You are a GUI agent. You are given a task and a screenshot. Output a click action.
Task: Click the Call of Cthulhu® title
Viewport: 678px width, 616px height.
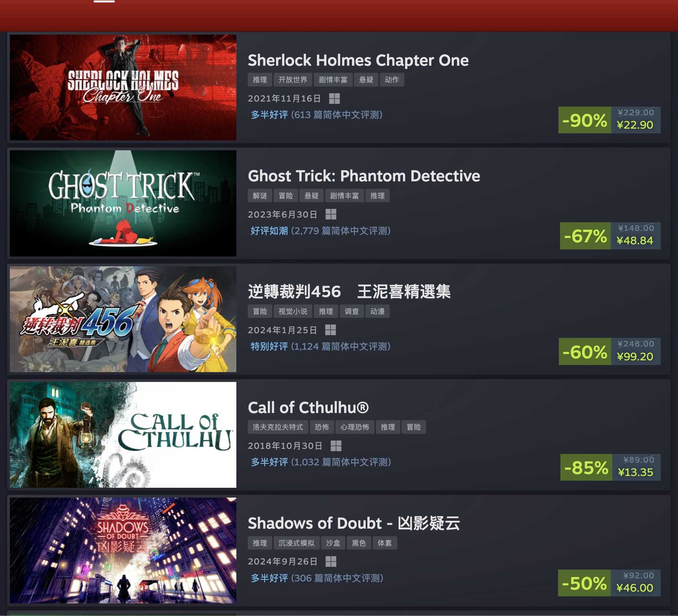click(308, 408)
